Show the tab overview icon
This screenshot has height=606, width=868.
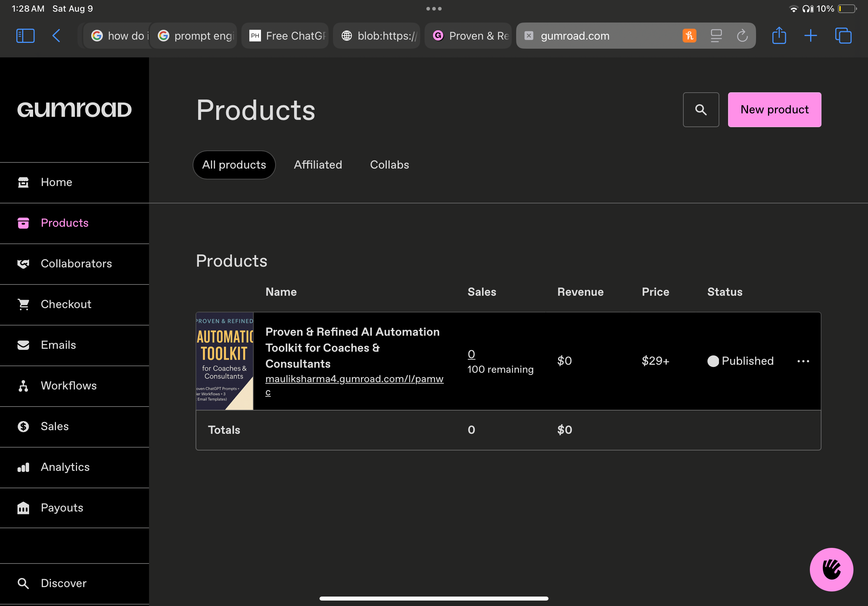(843, 36)
